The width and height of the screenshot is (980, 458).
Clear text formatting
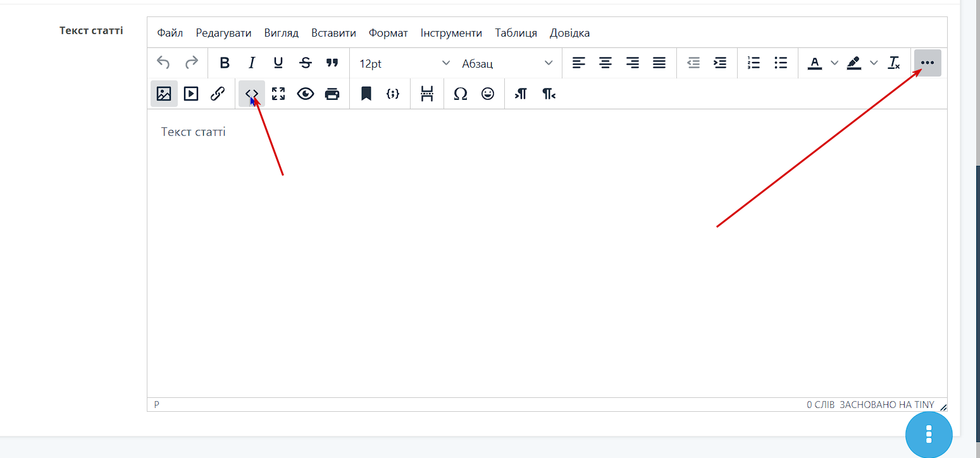894,63
